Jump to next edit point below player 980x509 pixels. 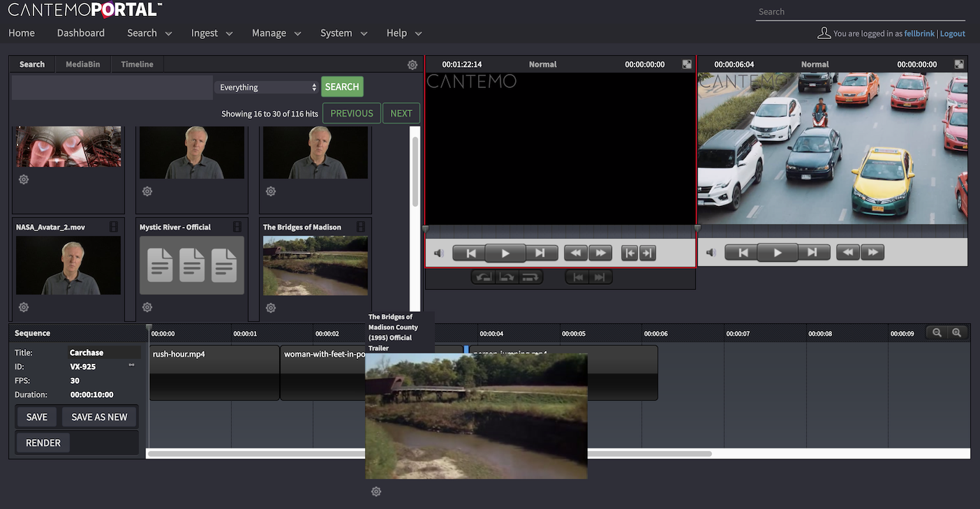[x=600, y=277]
